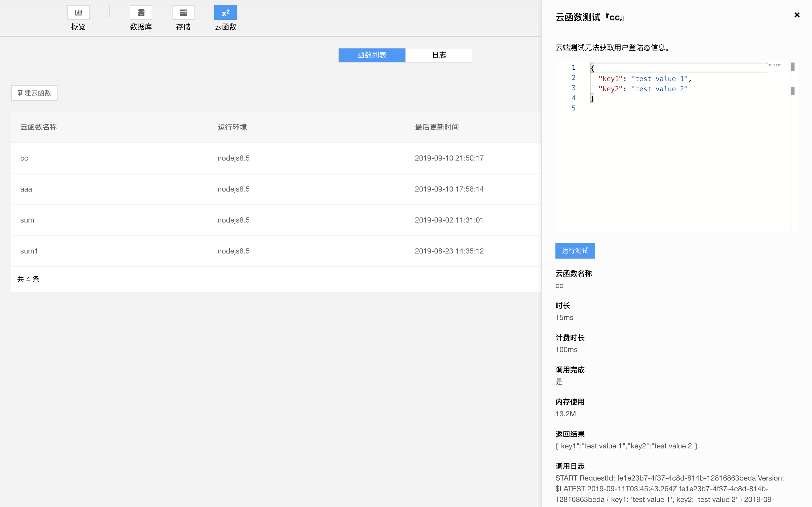Click the 返回结果 result JSON text
The width and height of the screenshot is (812, 507).
coord(626,446)
